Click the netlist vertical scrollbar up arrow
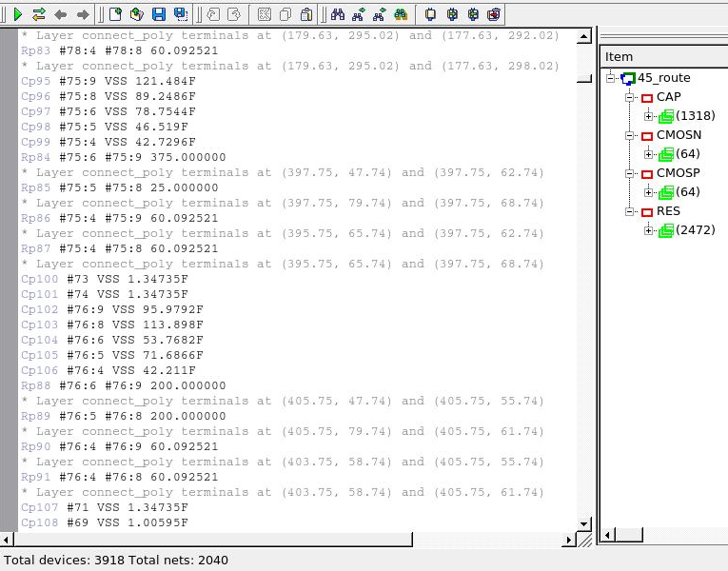 (x=584, y=37)
